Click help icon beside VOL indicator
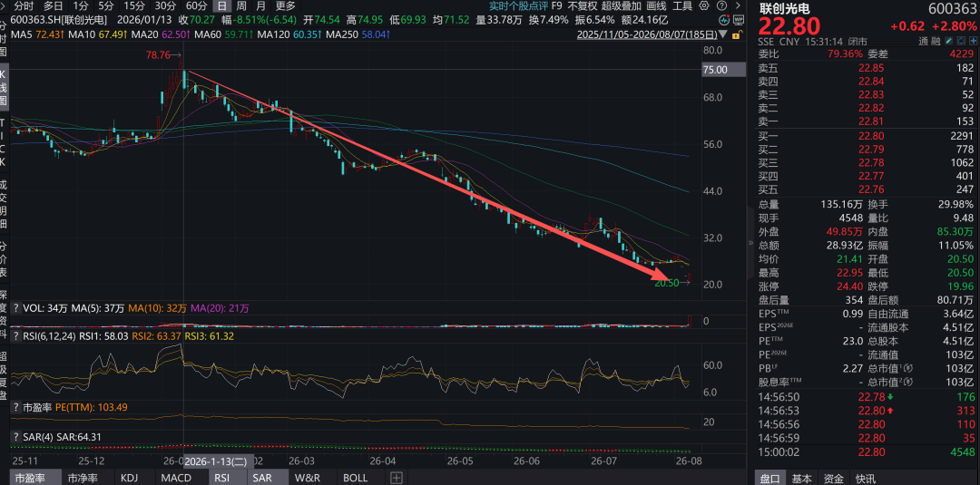The height and width of the screenshot is (485, 980). point(15,307)
